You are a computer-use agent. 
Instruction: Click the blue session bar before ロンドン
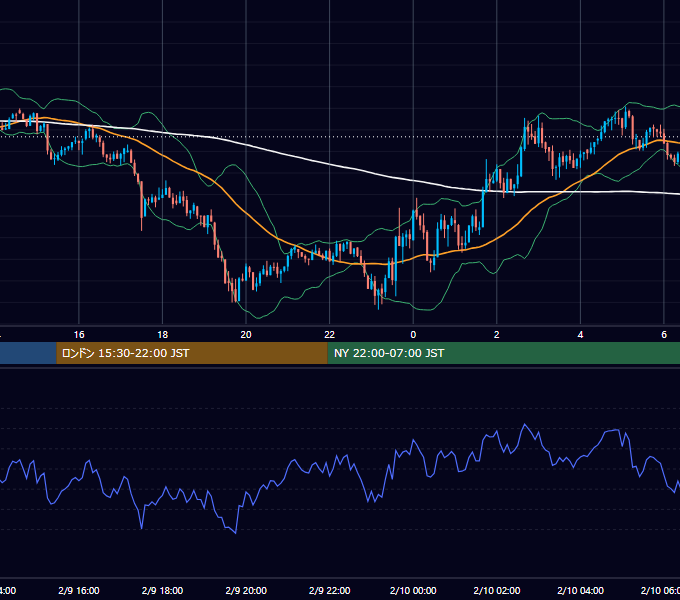pyautogui.click(x=28, y=353)
